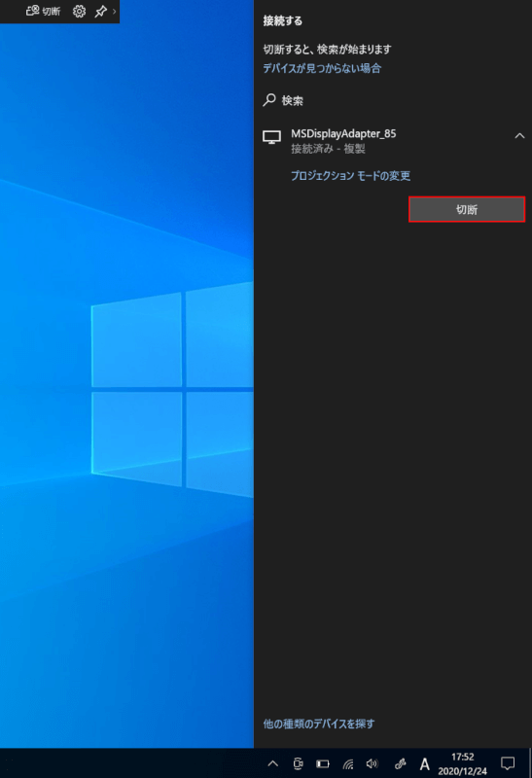
Task: Click the 接続済み - 複製 status text
Action: click(x=328, y=149)
